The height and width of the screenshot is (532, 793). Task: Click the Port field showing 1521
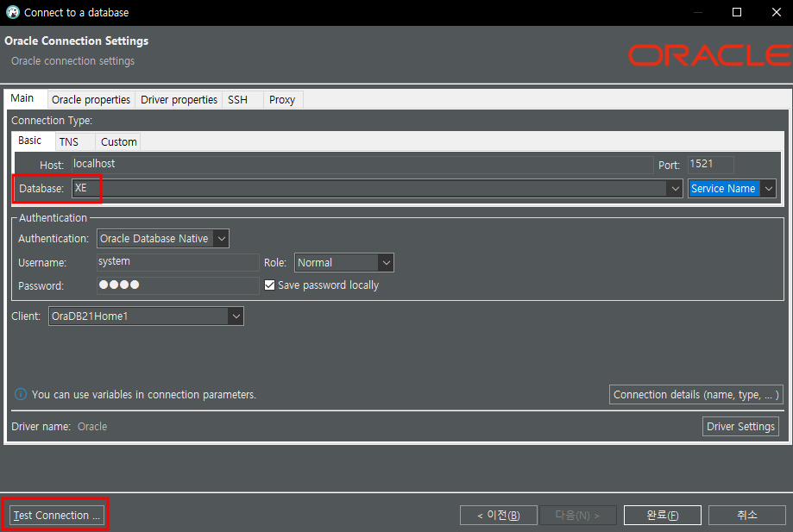click(710, 165)
